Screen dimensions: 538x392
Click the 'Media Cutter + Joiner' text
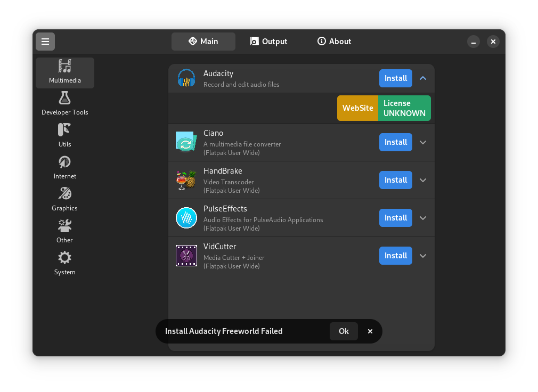[234, 258]
